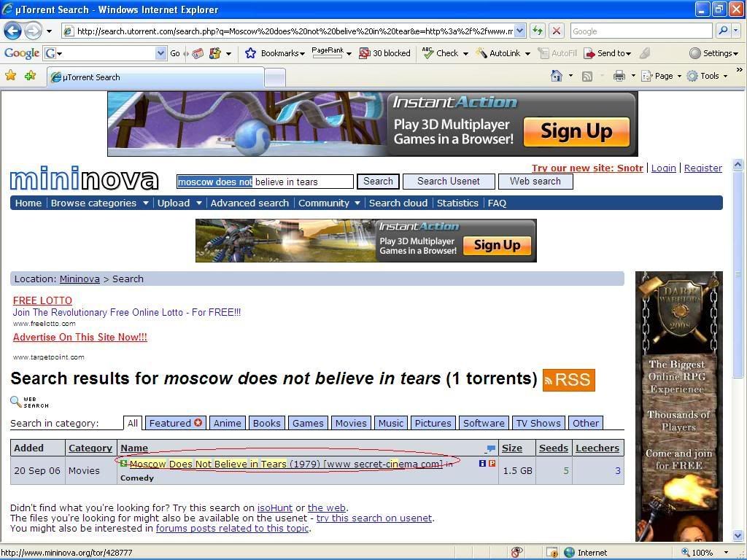747x560 pixels.
Task: Open the Home page icon in command bar
Action: tap(557, 76)
